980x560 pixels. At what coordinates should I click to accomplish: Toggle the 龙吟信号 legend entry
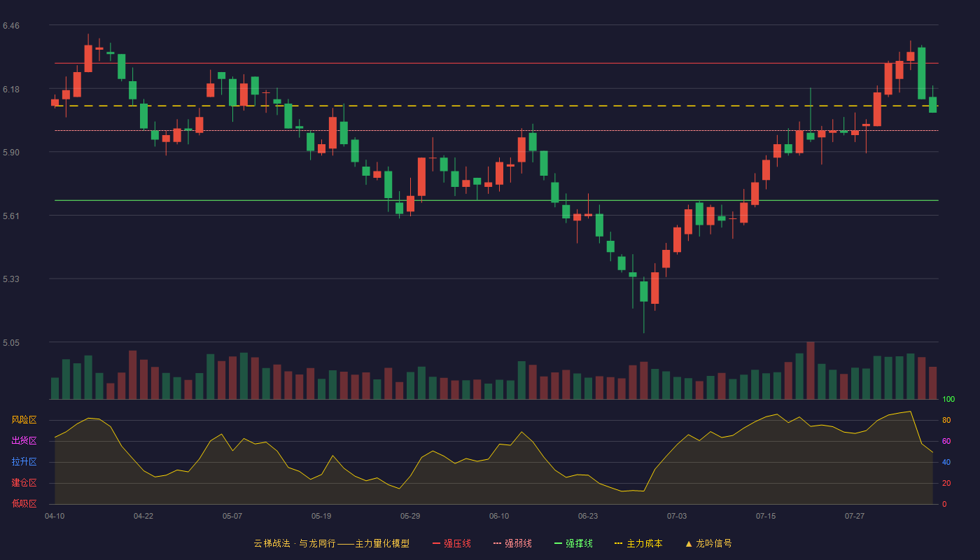[x=708, y=543]
